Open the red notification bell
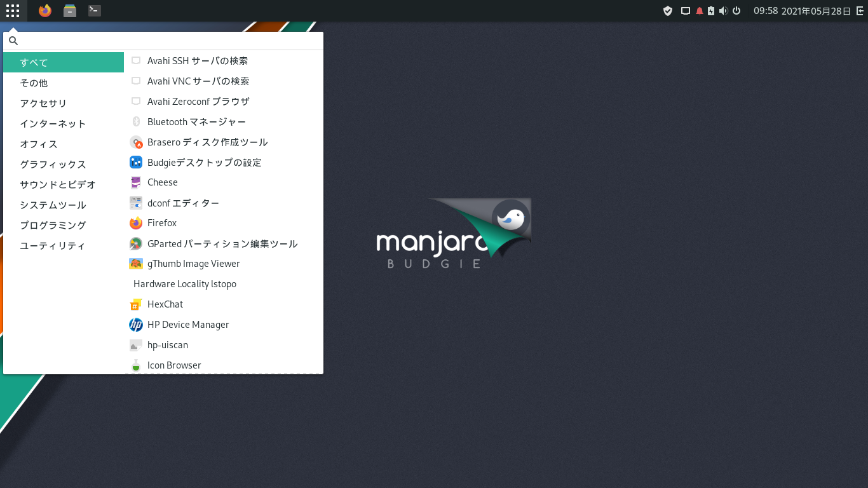Image resolution: width=868 pixels, height=488 pixels. pos(700,11)
